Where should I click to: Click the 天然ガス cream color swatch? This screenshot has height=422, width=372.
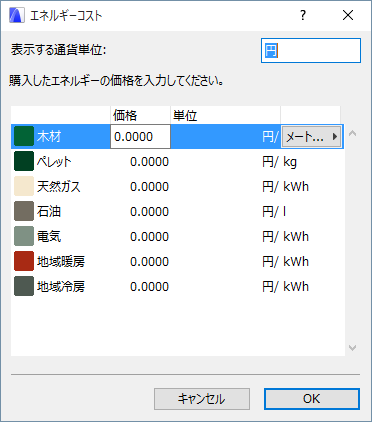click(24, 186)
